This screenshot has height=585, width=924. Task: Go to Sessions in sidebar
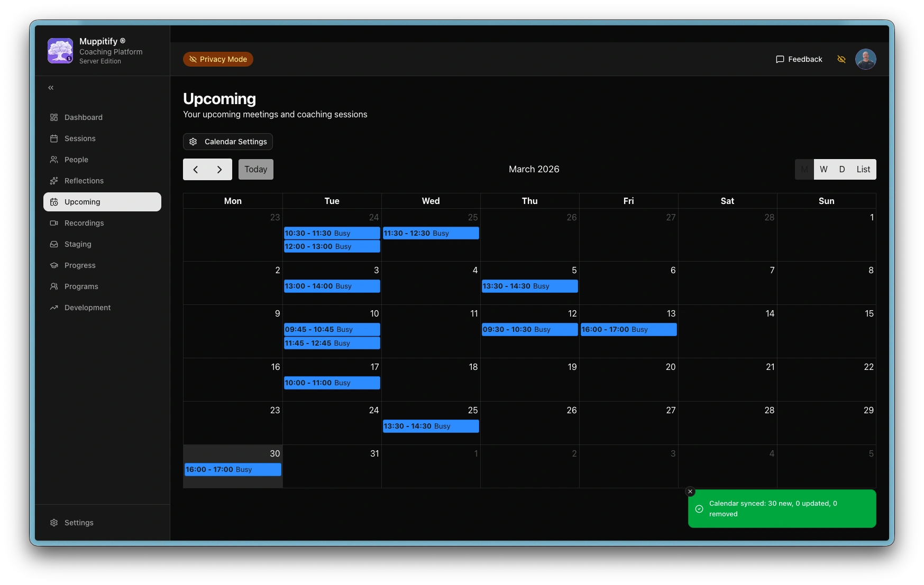tap(80, 138)
